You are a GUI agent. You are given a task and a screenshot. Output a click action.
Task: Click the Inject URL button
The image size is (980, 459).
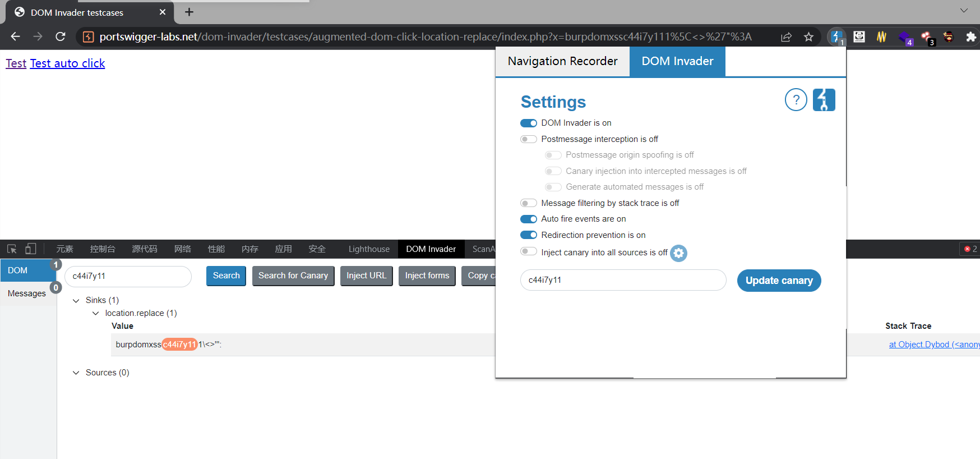coord(367,276)
